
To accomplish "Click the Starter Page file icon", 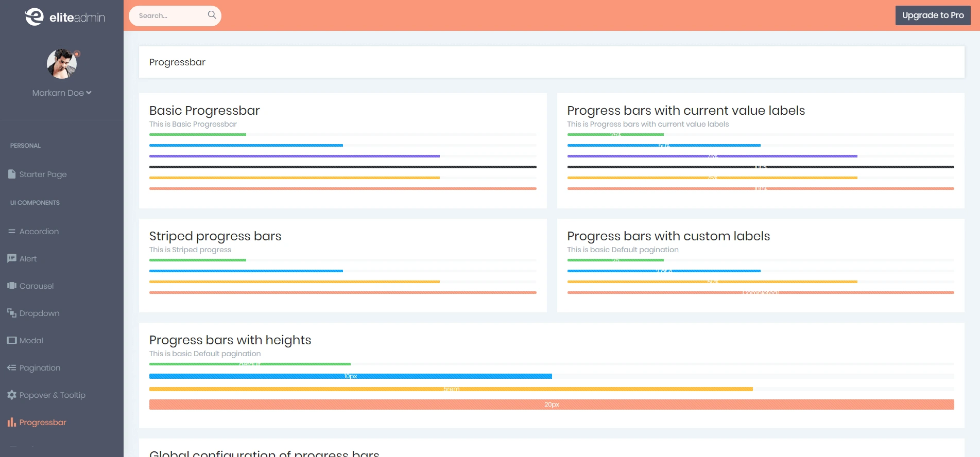I will coord(12,174).
